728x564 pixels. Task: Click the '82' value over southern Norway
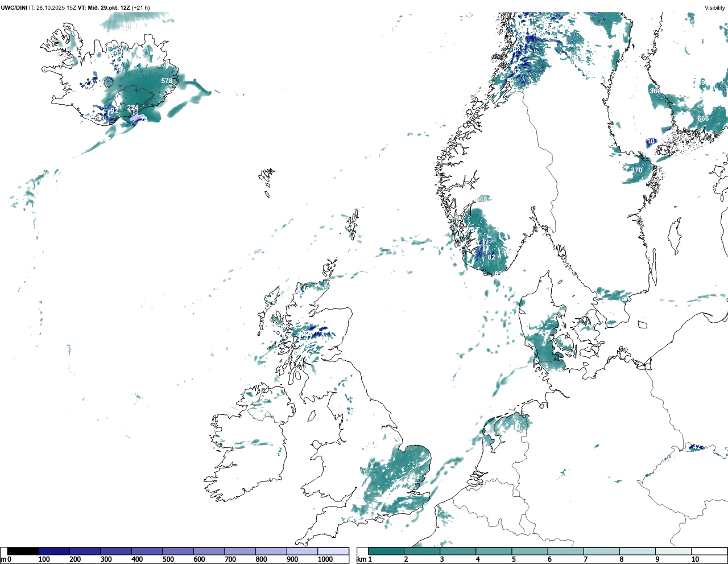coord(491,257)
